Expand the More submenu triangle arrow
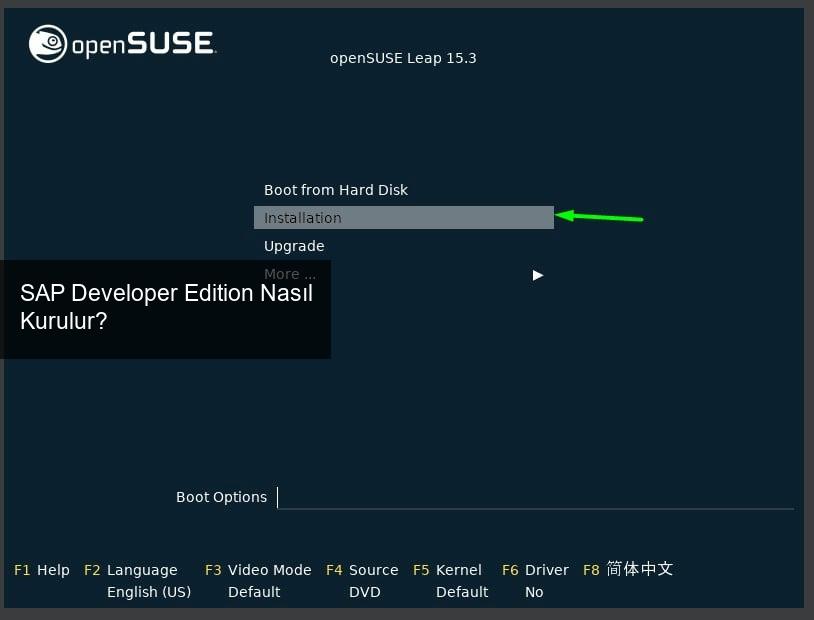This screenshot has height=620, width=814. coord(538,275)
